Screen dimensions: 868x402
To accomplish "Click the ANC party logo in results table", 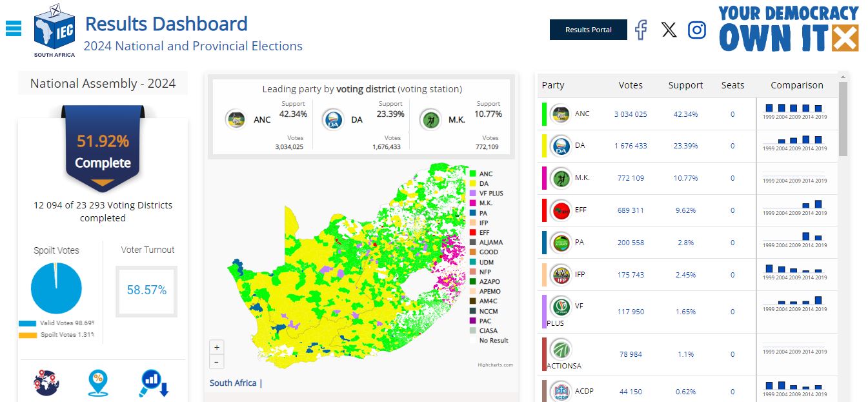I will click(x=560, y=114).
